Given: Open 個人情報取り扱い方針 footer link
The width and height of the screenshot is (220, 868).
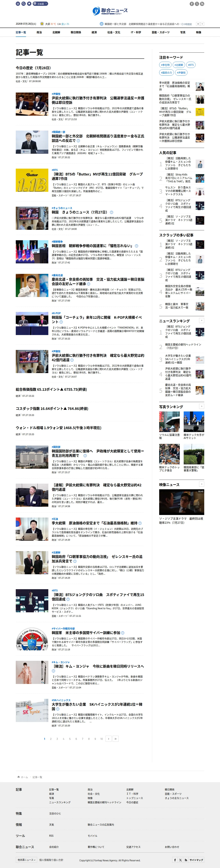Looking at the screenshot, I should pos(51,860).
